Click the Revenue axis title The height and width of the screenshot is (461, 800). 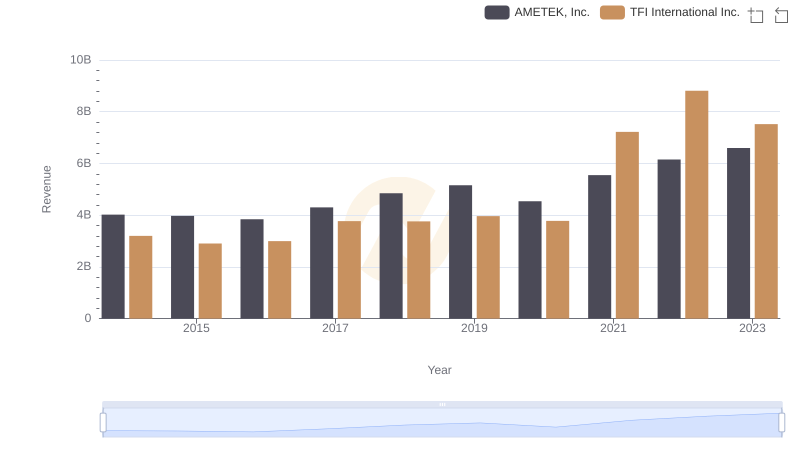pos(46,189)
